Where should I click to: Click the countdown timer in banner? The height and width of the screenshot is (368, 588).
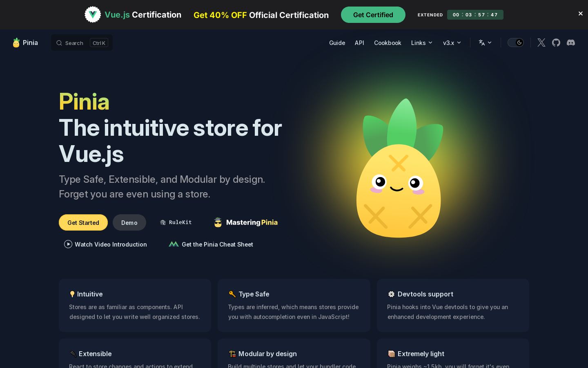point(475,15)
